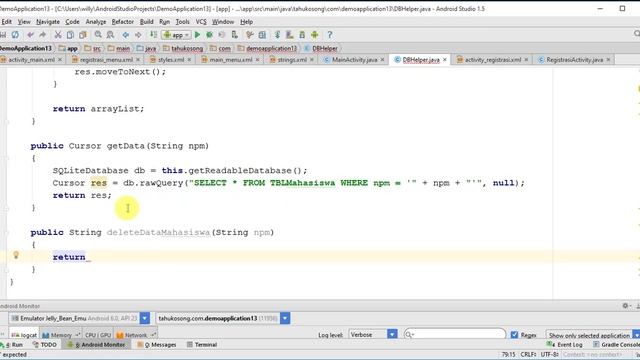Click the Synchronize refresh icon in toolbar
This screenshot has width=640, height=360.
coord(15,35)
